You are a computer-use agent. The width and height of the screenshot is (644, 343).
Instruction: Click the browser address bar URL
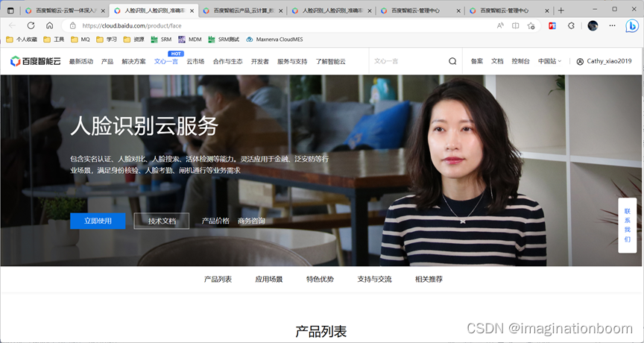[x=132, y=25]
